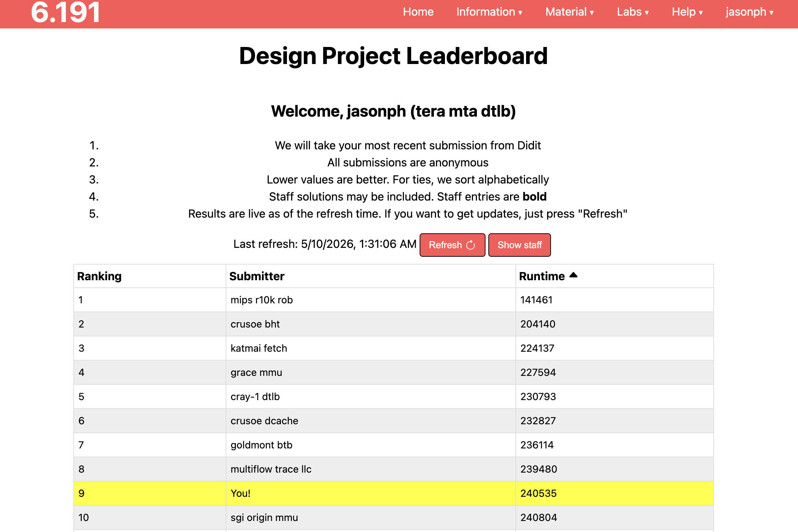Click the Last refresh timestamp text
The height and width of the screenshot is (532, 798).
click(325, 244)
